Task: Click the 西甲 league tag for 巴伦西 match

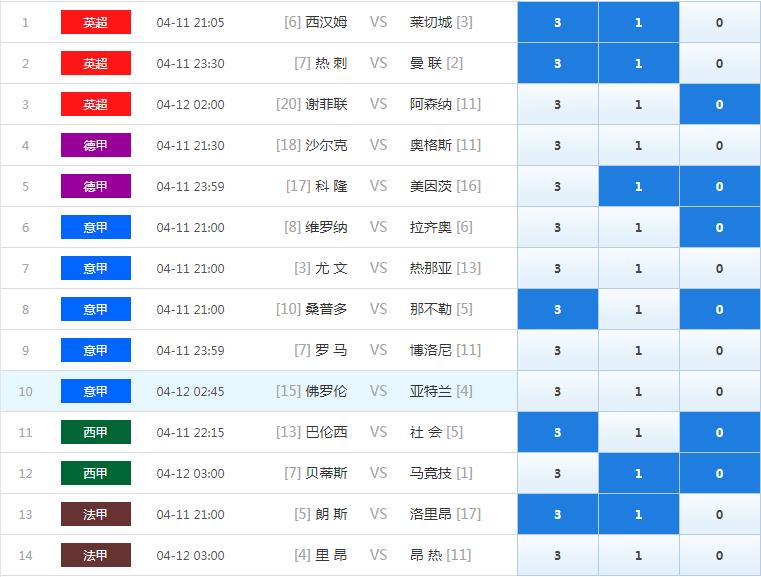Action: point(96,432)
